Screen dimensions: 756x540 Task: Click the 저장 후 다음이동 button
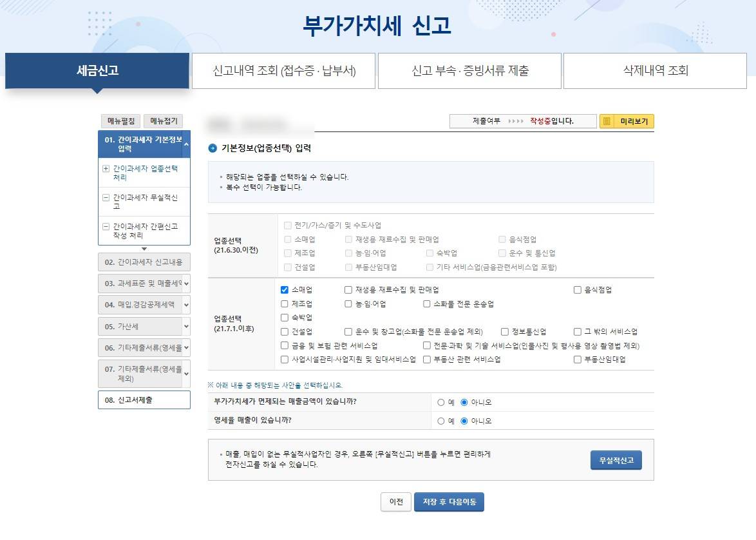[x=448, y=502]
